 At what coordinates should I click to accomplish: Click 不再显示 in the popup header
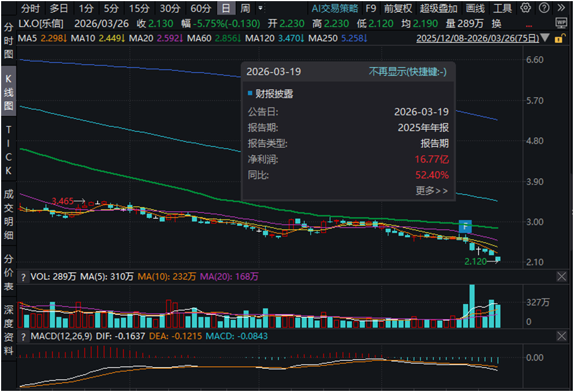click(407, 72)
